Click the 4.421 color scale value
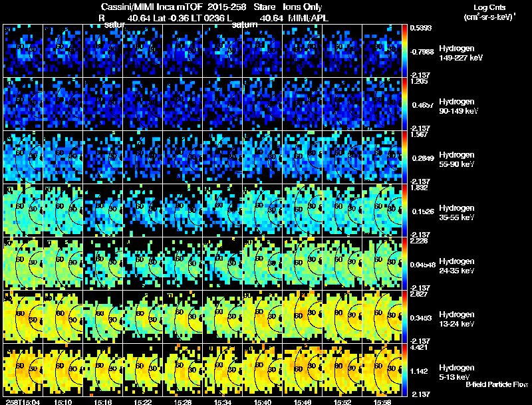 (419, 347)
